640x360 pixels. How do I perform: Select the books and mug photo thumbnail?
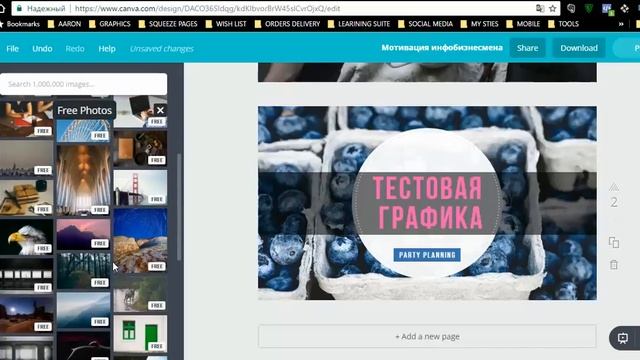coord(27,198)
